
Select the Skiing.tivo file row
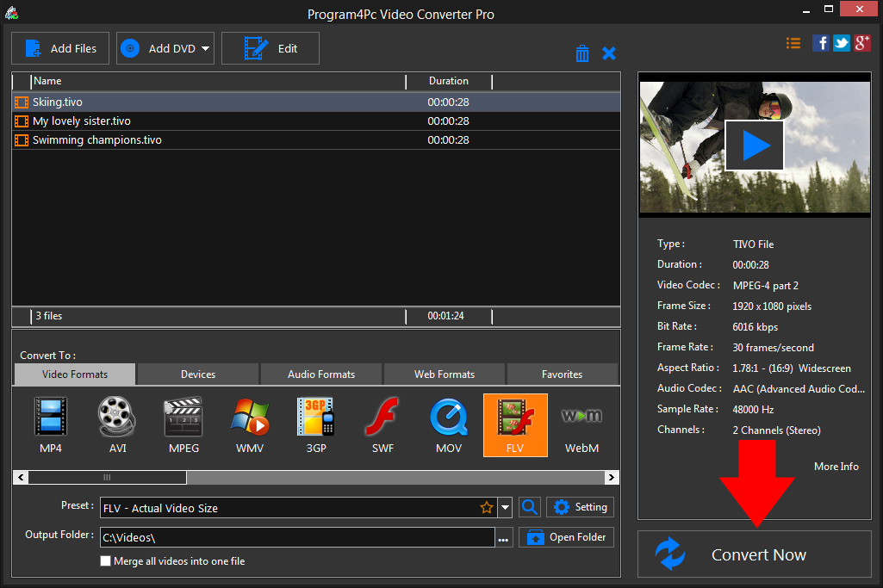316,102
